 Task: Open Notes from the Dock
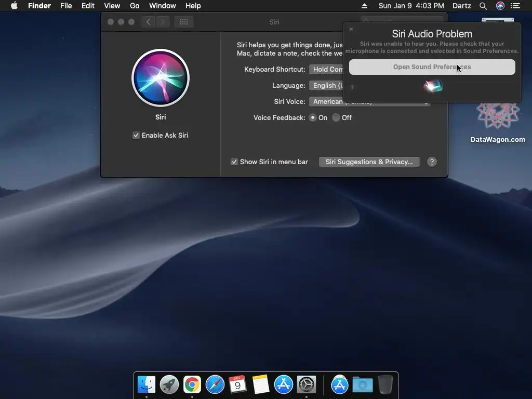pos(261,384)
